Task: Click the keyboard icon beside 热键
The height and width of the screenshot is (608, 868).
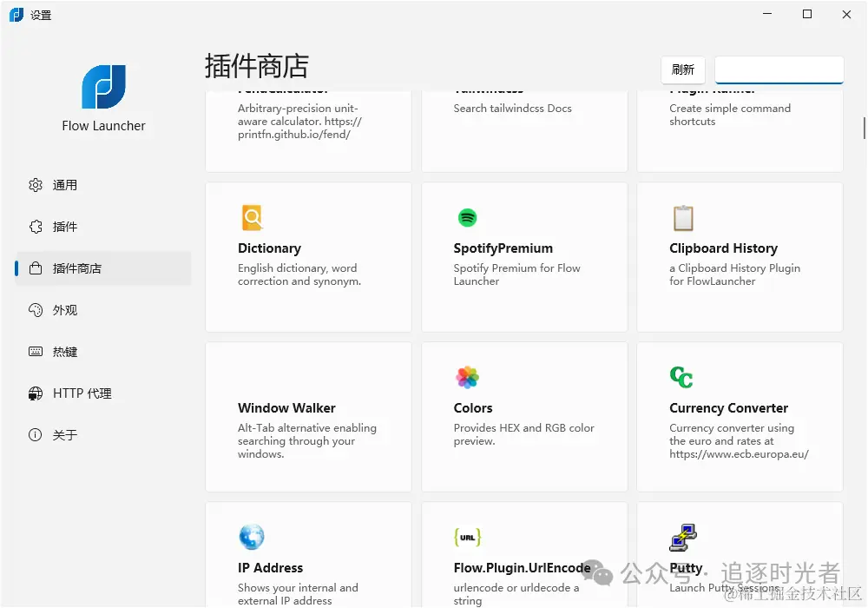Action: click(x=36, y=352)
